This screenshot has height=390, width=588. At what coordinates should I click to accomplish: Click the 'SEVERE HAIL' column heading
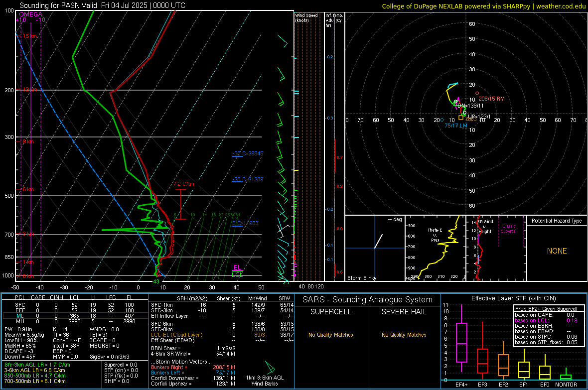pos(404,312)
